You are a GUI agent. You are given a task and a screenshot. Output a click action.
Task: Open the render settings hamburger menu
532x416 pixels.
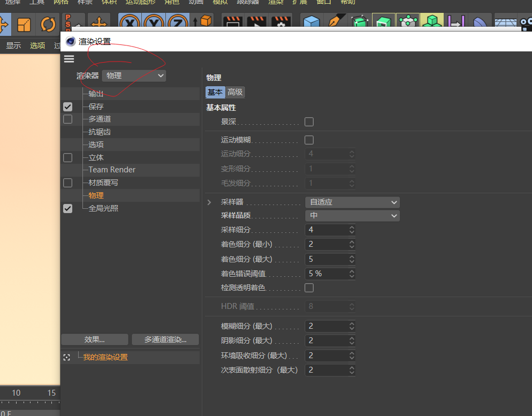69,59
